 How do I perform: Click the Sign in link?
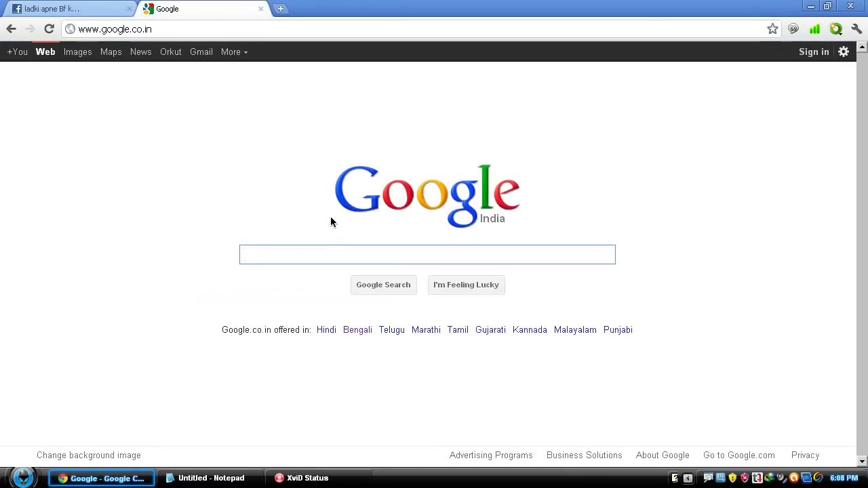(814, 52)
